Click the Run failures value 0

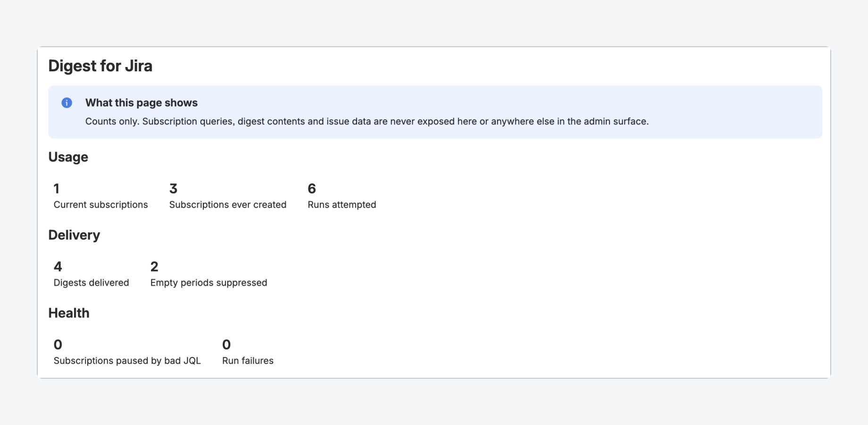226,345
